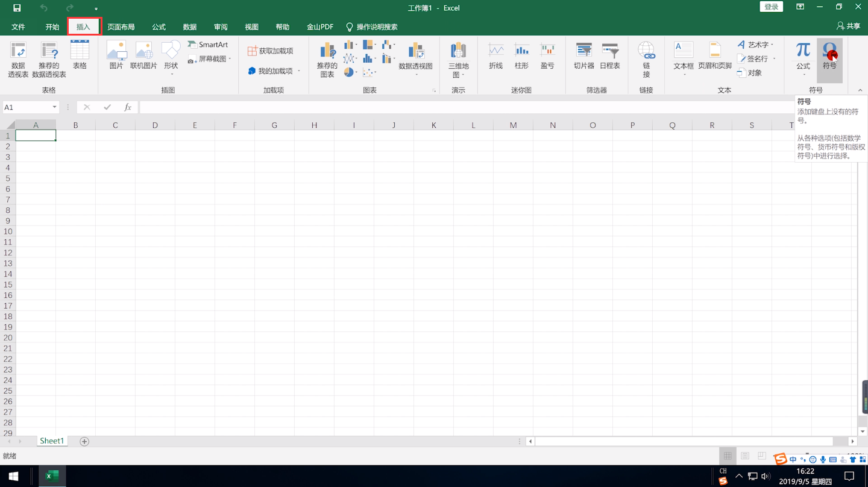The width and height of the screenshot is (868, 487).
Task: Insert a Table (表格)
Action: click(x=80, y=55)
